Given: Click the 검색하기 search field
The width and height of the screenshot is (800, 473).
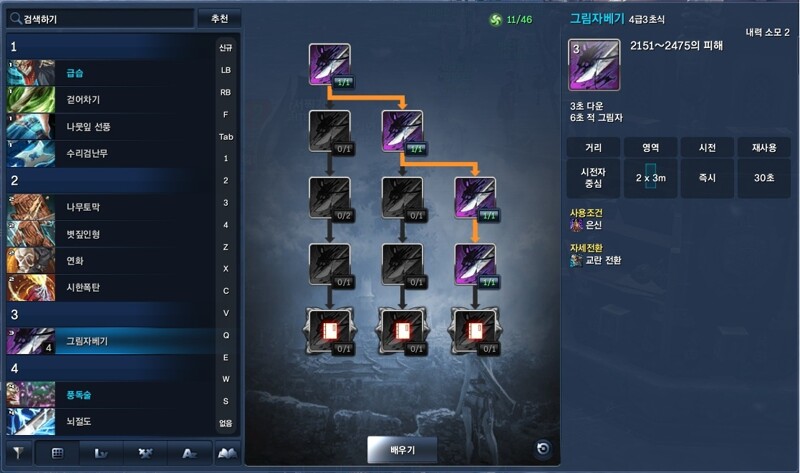Looking at the screenshot, I should click(101, 19).
